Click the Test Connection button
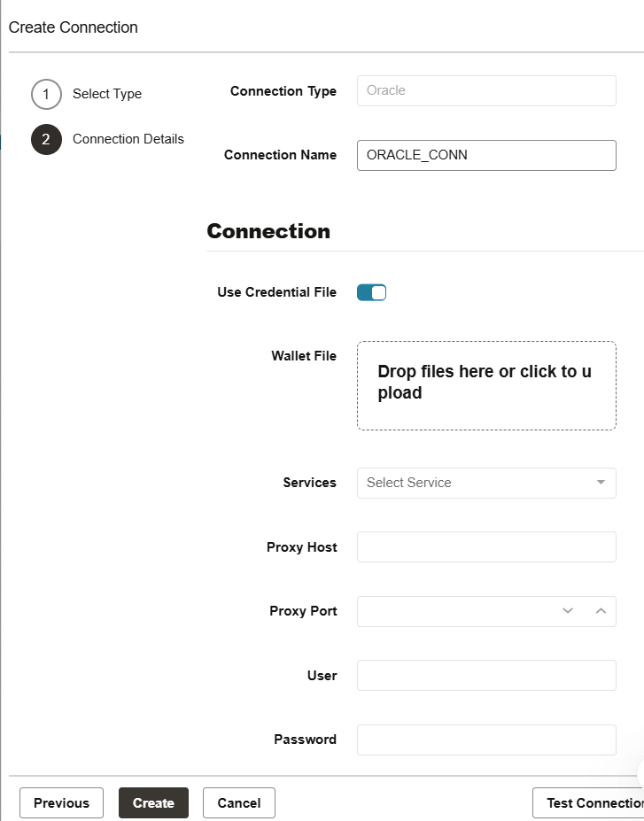644x821 pixels. (x=589, y=803)
